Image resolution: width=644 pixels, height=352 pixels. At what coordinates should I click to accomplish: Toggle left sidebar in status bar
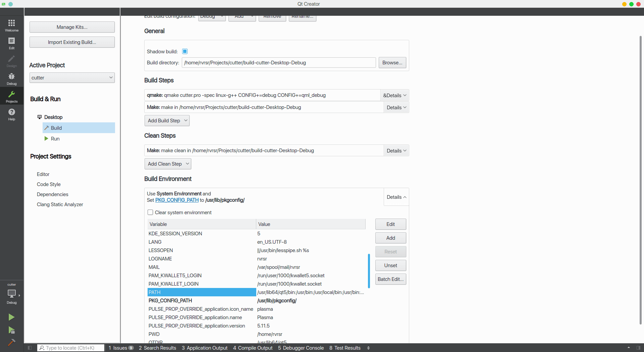tap(30, 348)
